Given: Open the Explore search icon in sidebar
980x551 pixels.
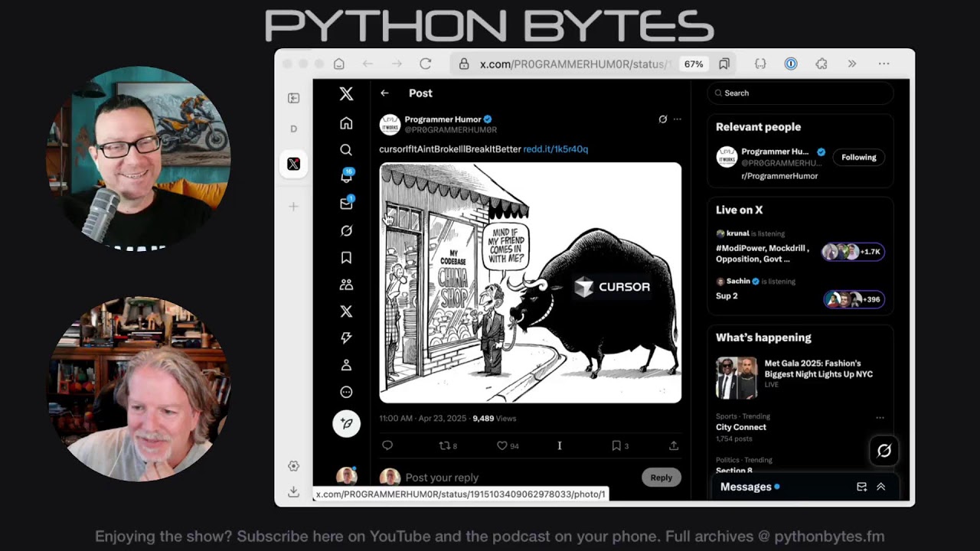Looking at the screenshot, I should point(346,150).
